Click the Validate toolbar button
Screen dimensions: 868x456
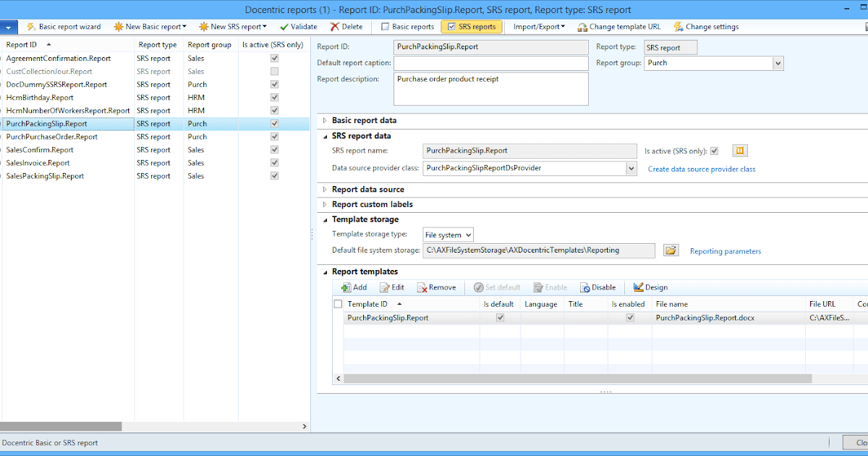pyautogui.click(x=298, y=27)
